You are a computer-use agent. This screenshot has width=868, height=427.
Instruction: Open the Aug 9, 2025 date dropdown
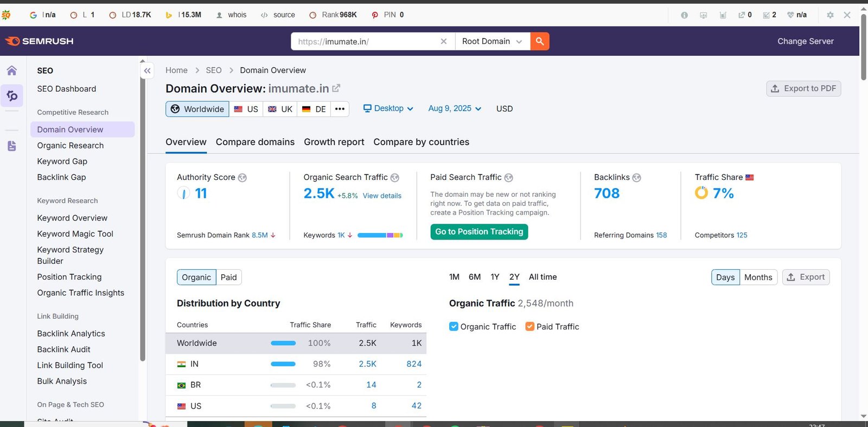click(455, 108)
